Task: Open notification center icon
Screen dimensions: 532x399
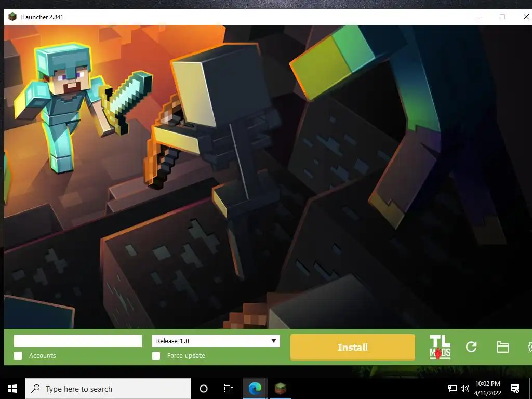Action: pyautogui.click(x=515, y=389)
